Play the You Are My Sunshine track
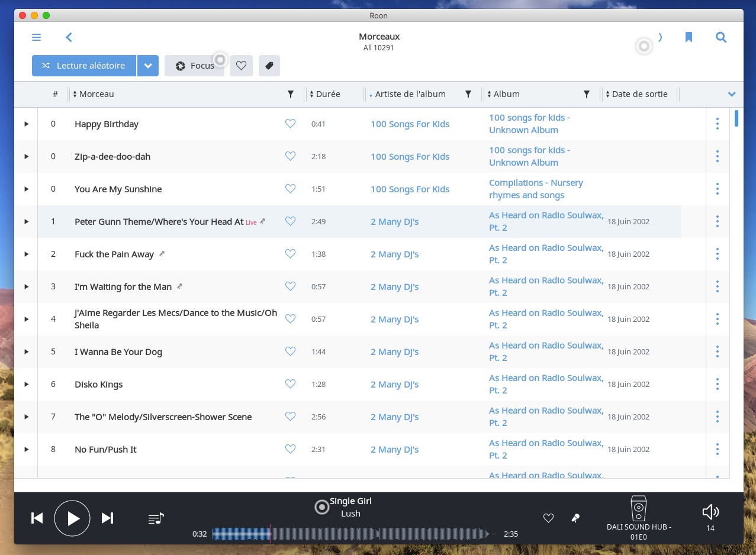The height and width of the screenshot is (555, 756). click(26, 189)
